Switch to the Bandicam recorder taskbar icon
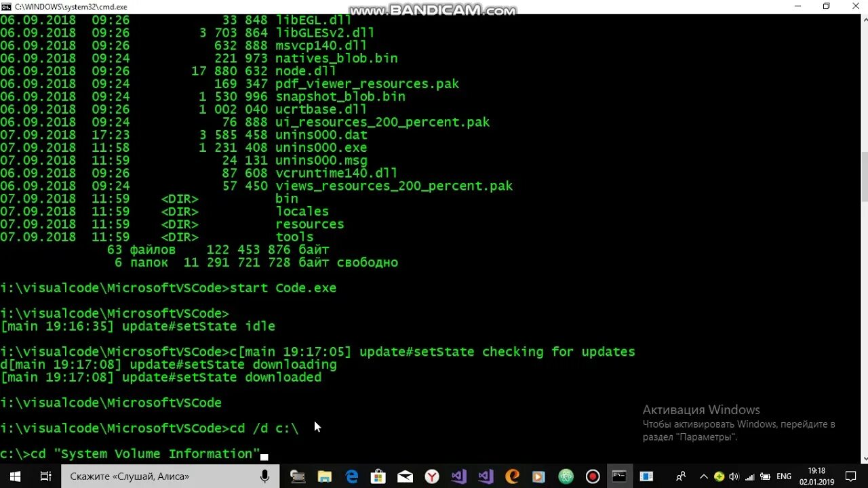Image resolution: width=868 pixels, height=488 pixels. tap(593, 476)
